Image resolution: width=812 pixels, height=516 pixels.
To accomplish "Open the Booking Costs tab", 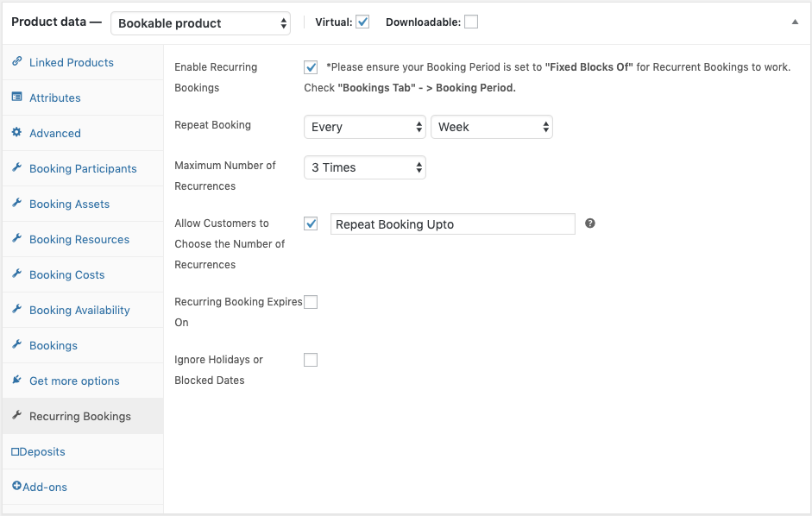I will click(x=83, y=274).
